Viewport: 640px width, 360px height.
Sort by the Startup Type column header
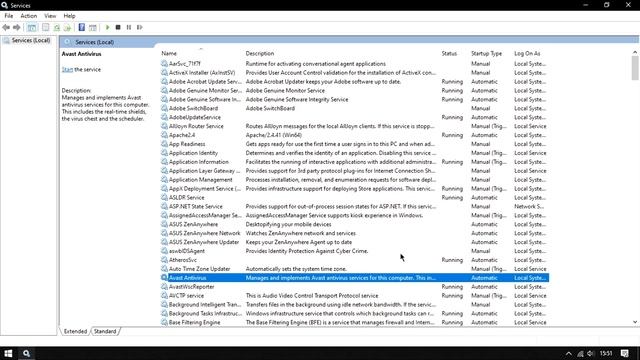tap(487, 53)
